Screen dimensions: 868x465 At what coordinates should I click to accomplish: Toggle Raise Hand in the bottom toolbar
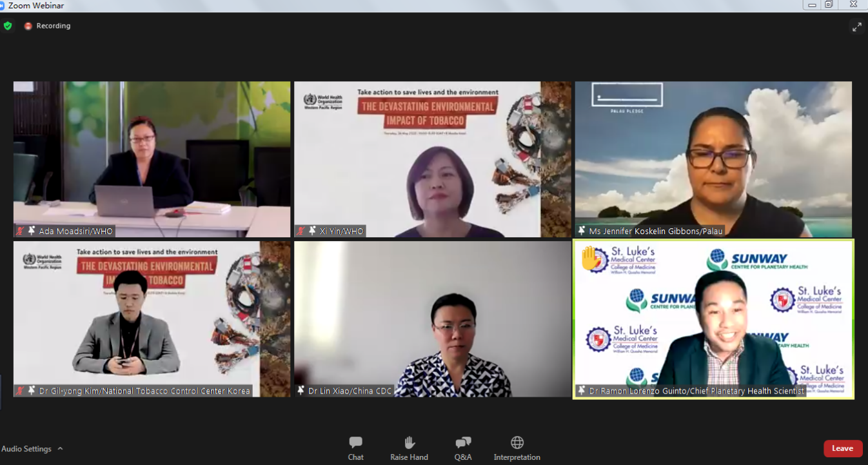[x=409, y=448]
